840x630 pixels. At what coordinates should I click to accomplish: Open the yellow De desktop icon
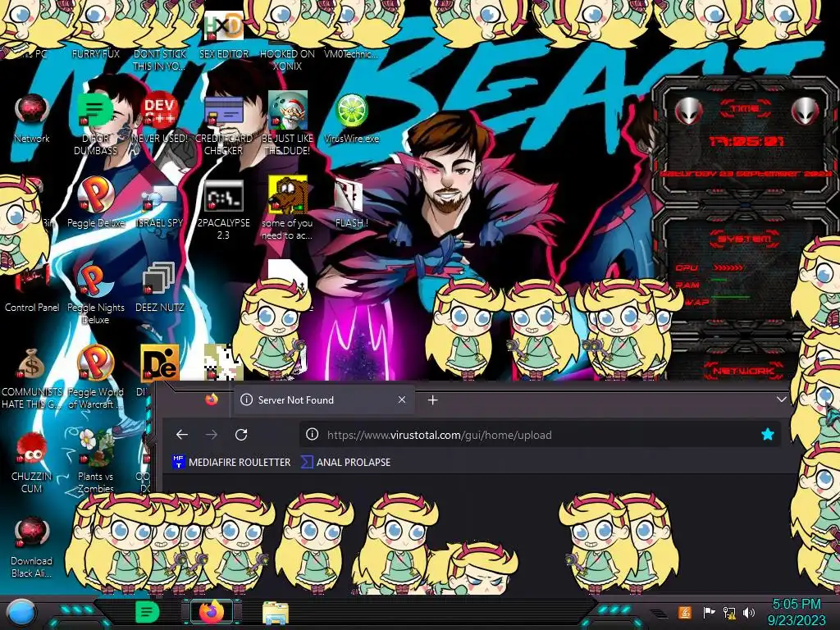[160, 363]
